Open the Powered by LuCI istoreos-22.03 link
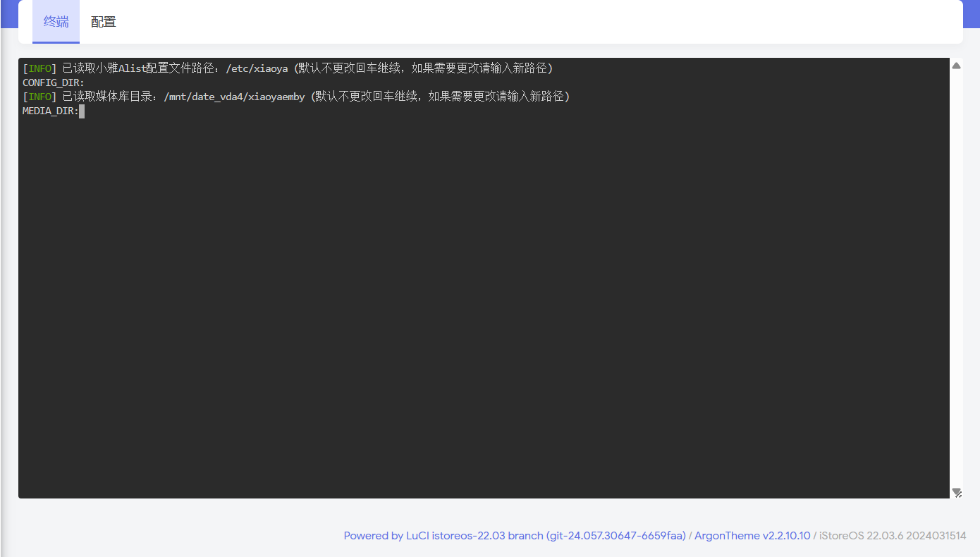980x557 pixels. coord(515,536)
